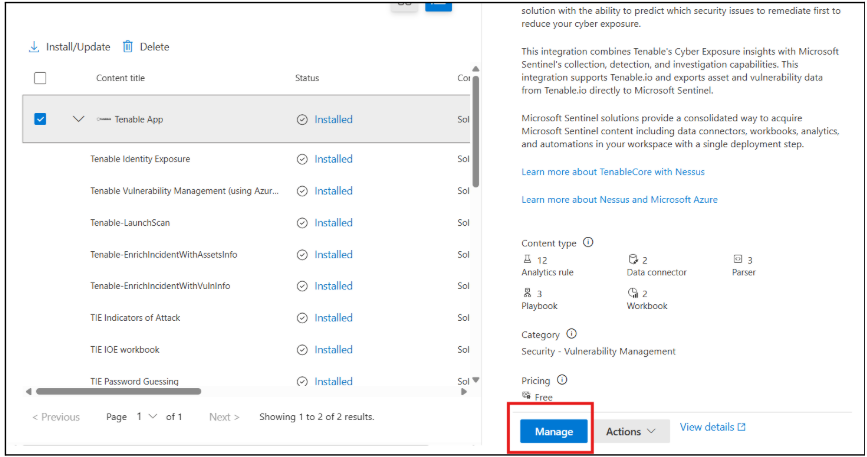The height and width of the screenshot is (457, 867).
Task: Open Learn more about TenableCore with Nessus
Action: tap(612, 172)
